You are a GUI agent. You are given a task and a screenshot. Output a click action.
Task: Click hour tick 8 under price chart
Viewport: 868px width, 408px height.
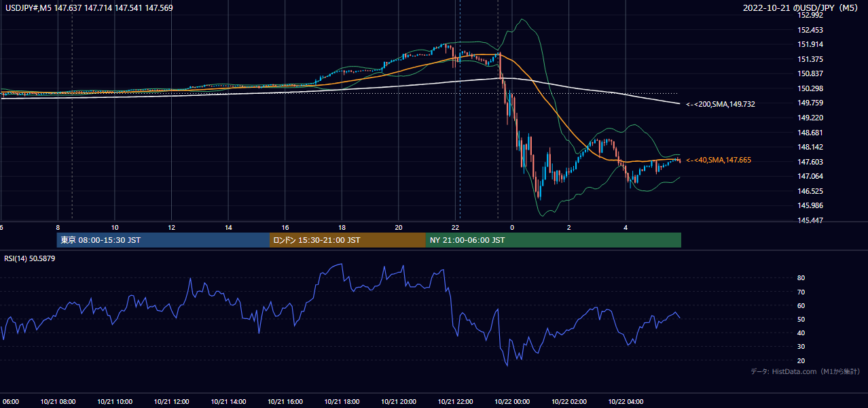(58, 227)
